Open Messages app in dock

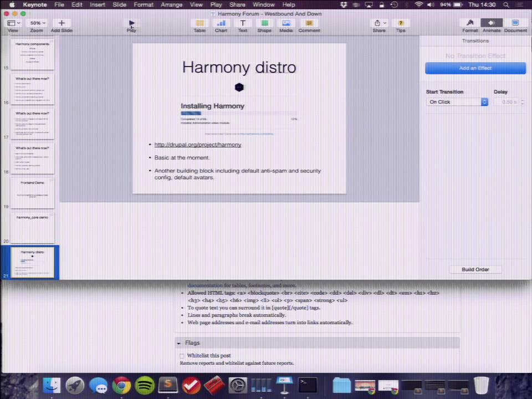[99, 386]
